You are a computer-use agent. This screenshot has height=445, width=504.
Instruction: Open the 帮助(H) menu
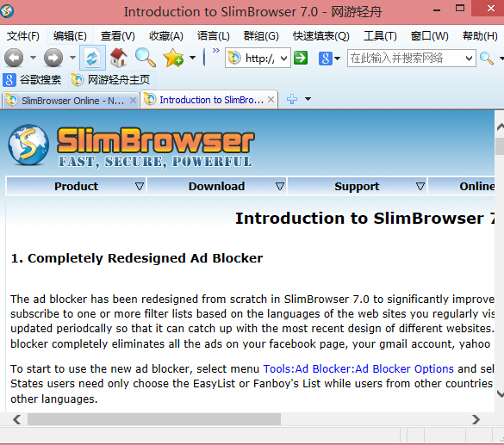click(x=480, y=36)
